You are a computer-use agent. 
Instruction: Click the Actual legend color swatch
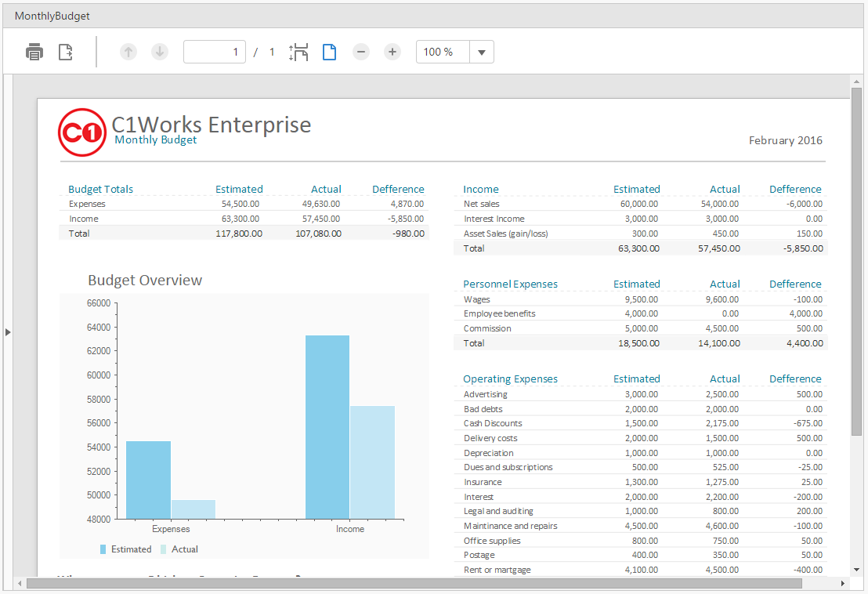coord(163,549)
